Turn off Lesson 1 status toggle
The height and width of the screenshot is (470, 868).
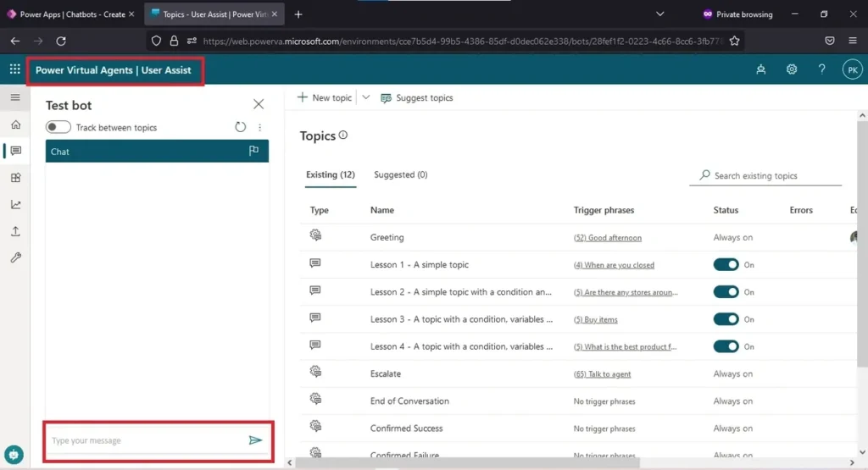(726, 264)
